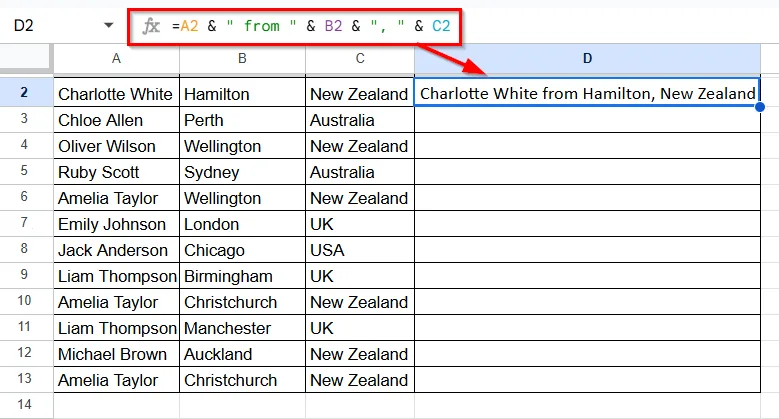Click Amelia Taylor cell in row 10
779x419 pixels.
point(116,302)
